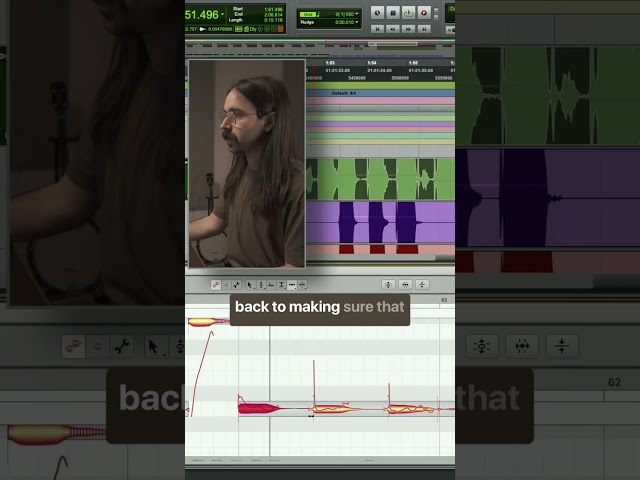Open Melodyne Correct Pitch macro
Image resolution: width=640 pixels, height=480 pixels.
click(388, 284)
